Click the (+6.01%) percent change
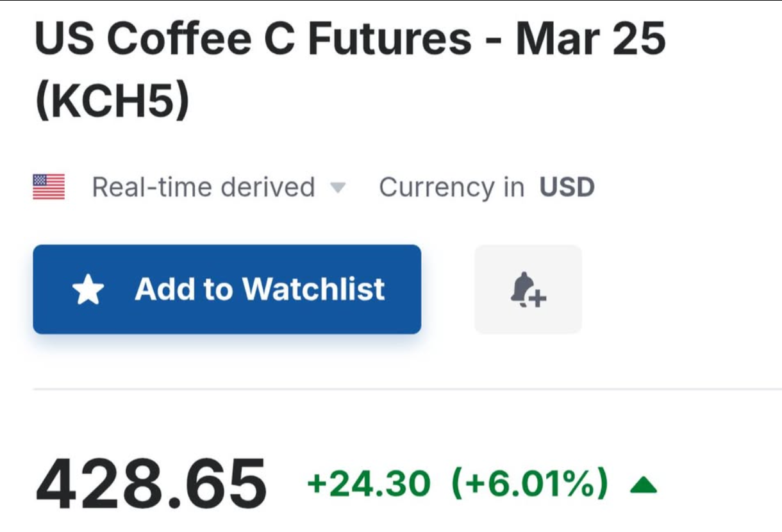 [529, 484]
